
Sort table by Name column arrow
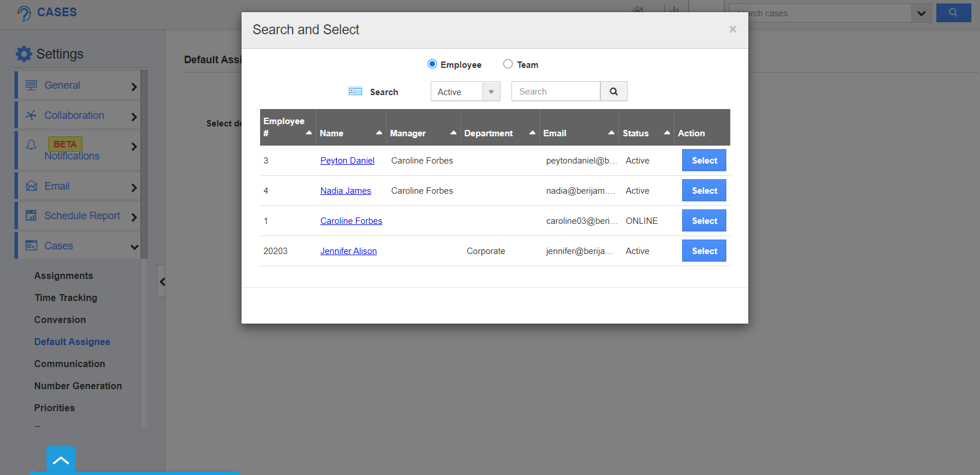tap(379, 133)
